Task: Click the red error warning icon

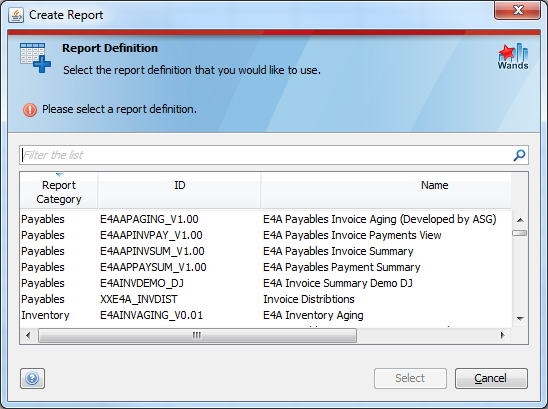Action: pyautogui.click(x=30, y=109)
